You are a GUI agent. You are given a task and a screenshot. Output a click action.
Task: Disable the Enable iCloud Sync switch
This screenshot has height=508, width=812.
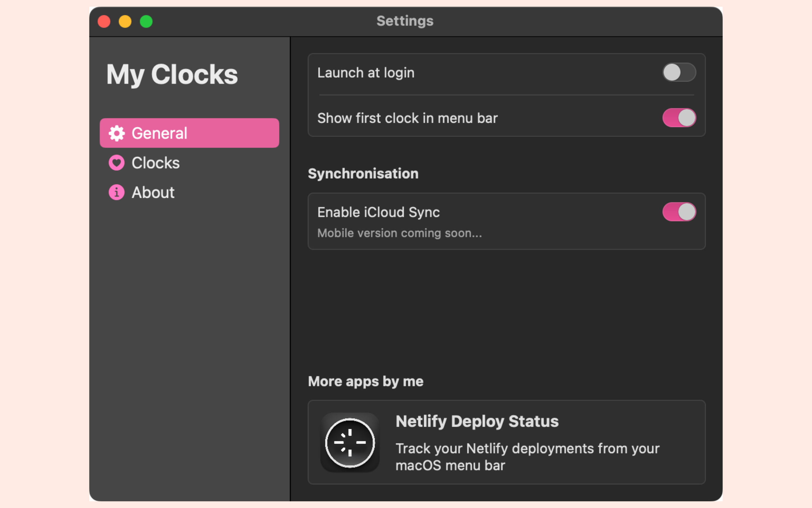coord(679,212)
